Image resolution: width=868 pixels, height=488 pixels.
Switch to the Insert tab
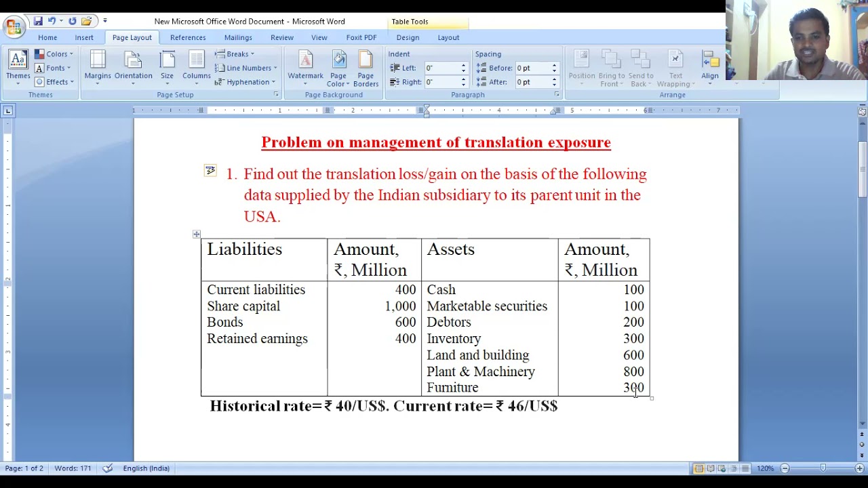[84, 37]
